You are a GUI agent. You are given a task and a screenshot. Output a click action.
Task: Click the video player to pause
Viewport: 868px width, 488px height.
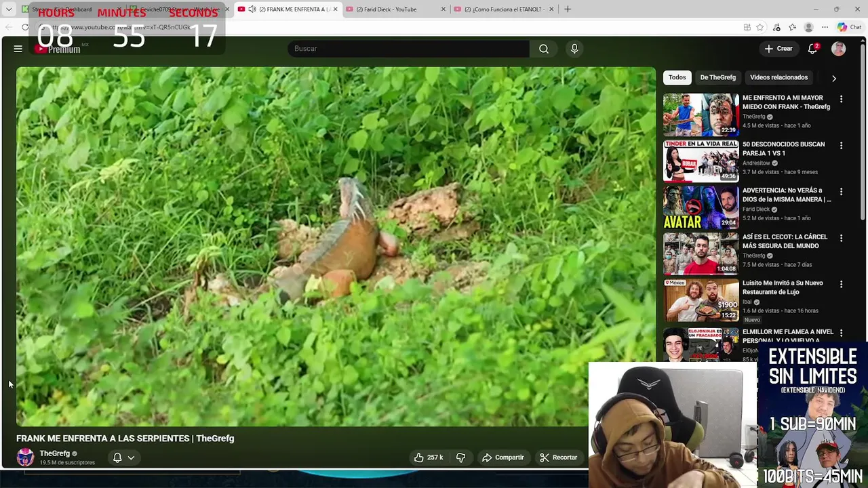[336, 247]
